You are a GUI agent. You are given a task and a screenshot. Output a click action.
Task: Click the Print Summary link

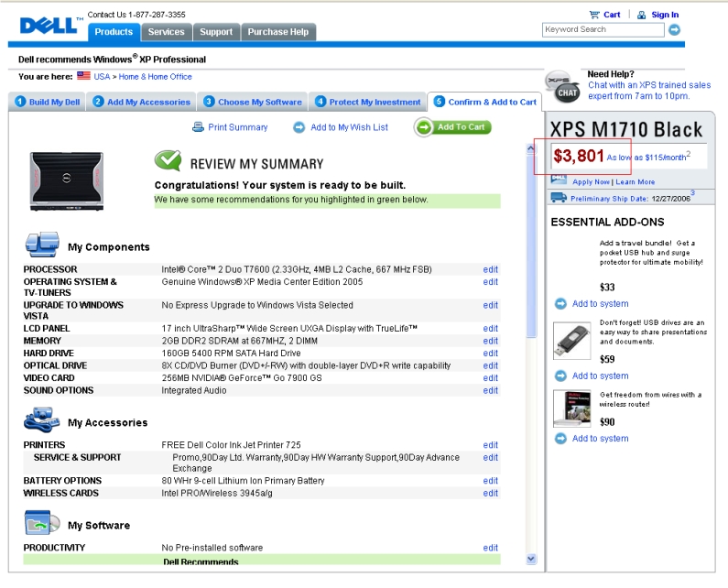coord(238,127)
